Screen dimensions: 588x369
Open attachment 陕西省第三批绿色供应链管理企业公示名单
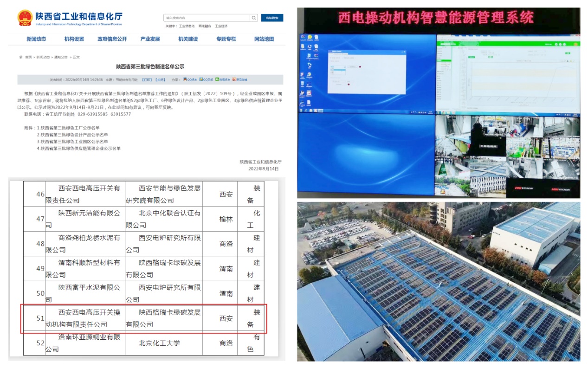tap(80, 149)
